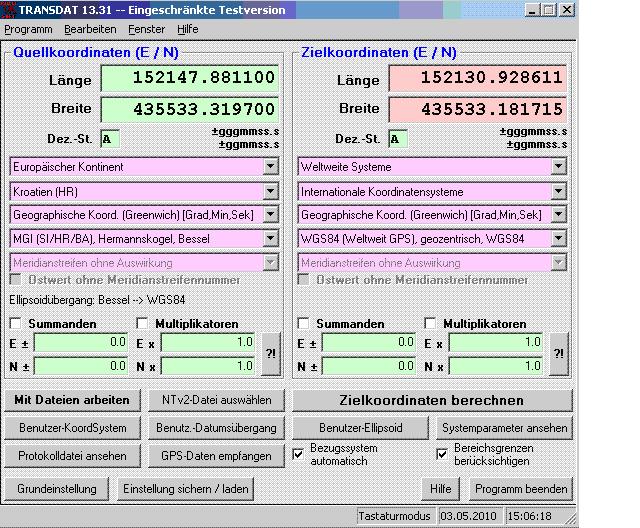This screenshot has height=528, width=640.
Task: Click the TRANSDAT title bar application icon
Action: pyautogui.click(x=10, y=9)
